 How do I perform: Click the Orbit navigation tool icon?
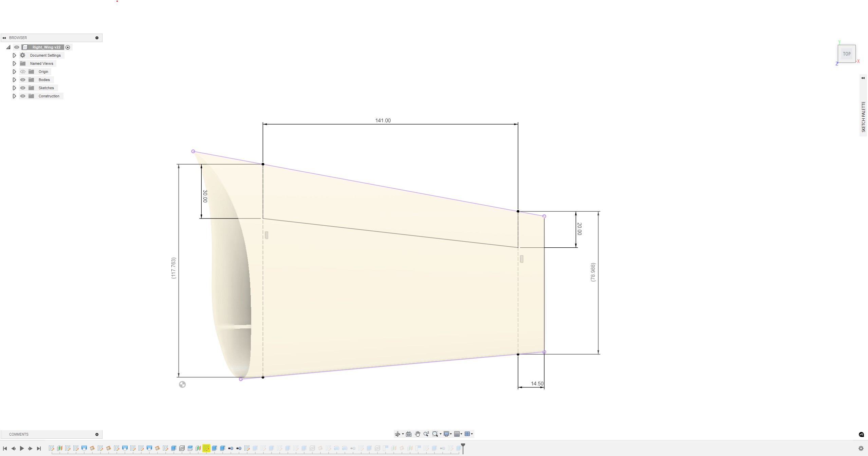pos(397,434)
